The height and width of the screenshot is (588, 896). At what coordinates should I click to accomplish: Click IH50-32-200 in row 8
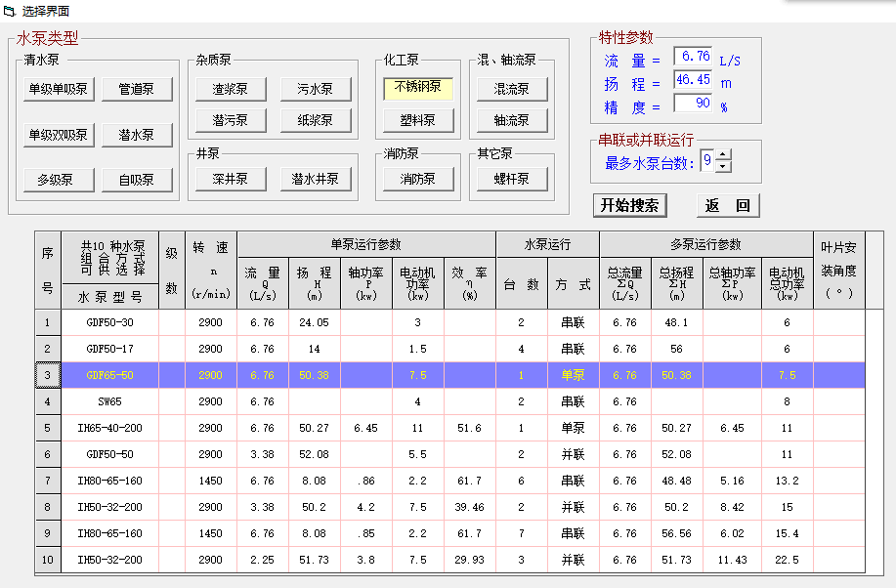tap(109, 508)
